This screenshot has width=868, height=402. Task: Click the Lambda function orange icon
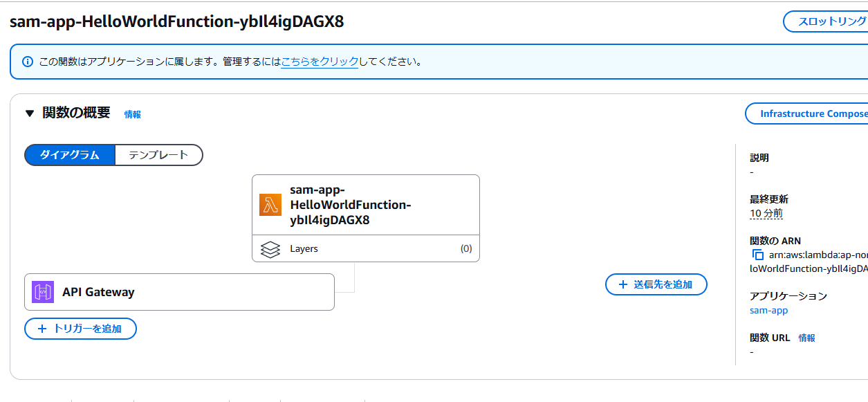pos(270,205)
